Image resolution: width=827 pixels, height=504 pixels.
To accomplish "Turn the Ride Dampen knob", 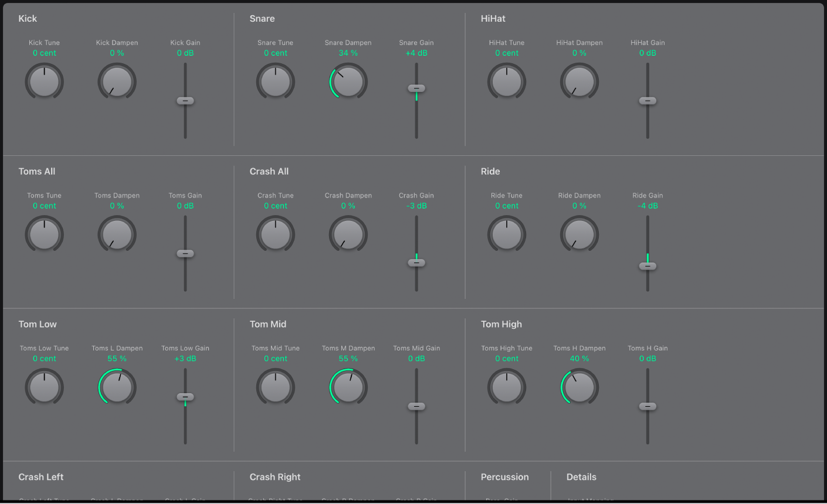I will [579, 234].
